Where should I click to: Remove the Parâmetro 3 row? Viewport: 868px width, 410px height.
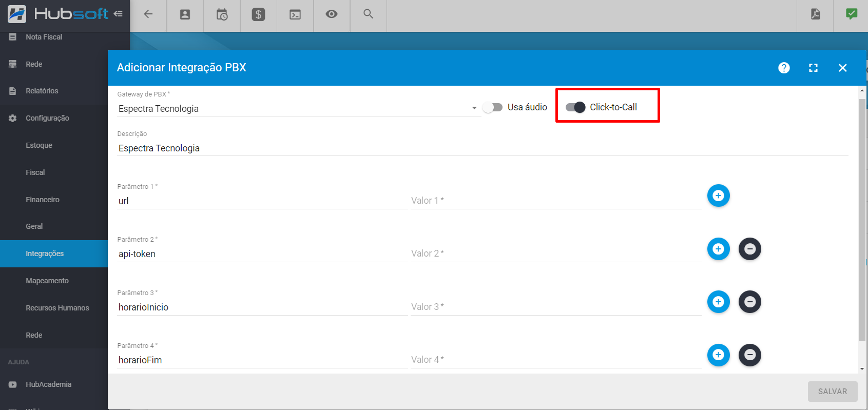click(749, 302)
